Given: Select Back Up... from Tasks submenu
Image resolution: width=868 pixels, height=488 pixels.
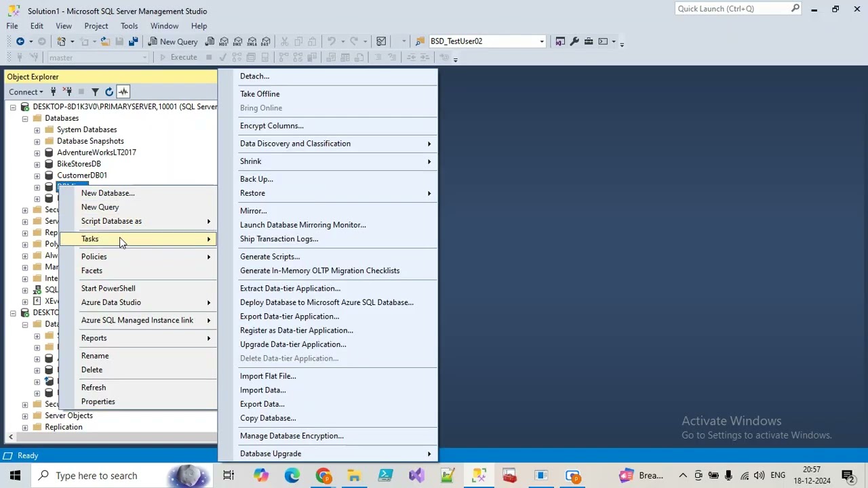Looking at the screenshot, I should point(328,179).
